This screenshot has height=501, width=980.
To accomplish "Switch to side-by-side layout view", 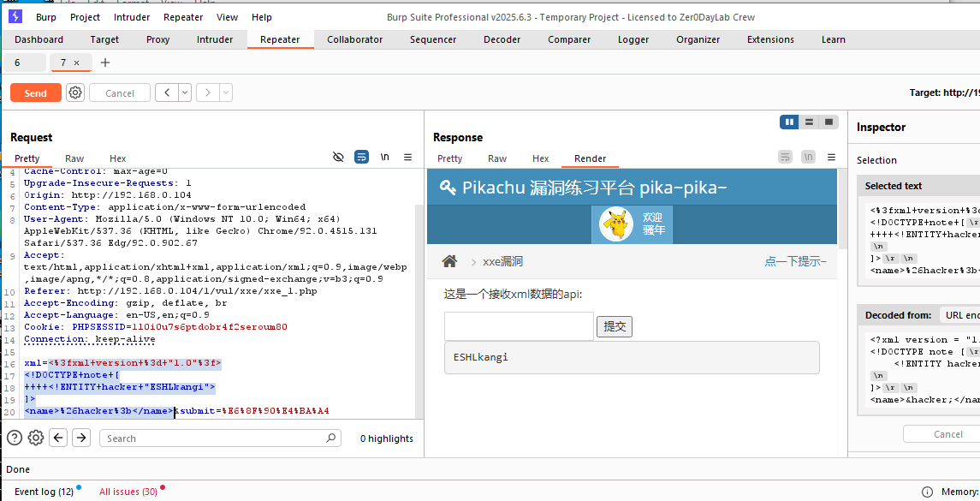I will [x=789, y=122].
